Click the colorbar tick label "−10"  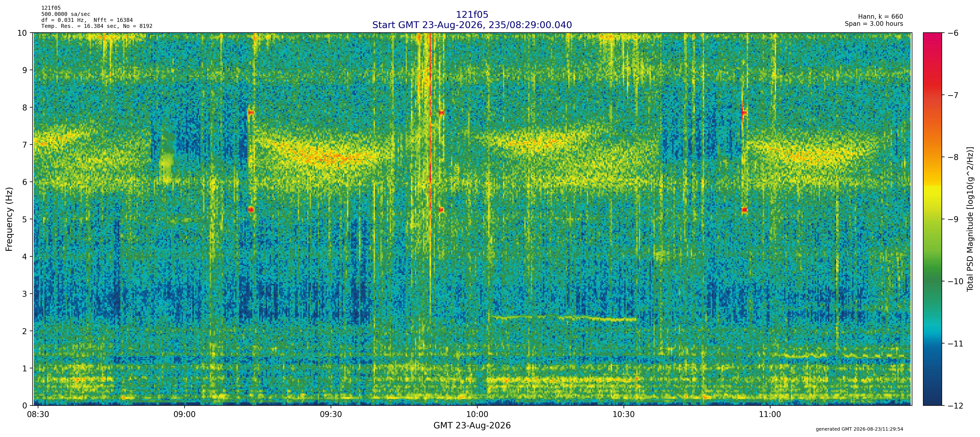(x=955, y=281)
